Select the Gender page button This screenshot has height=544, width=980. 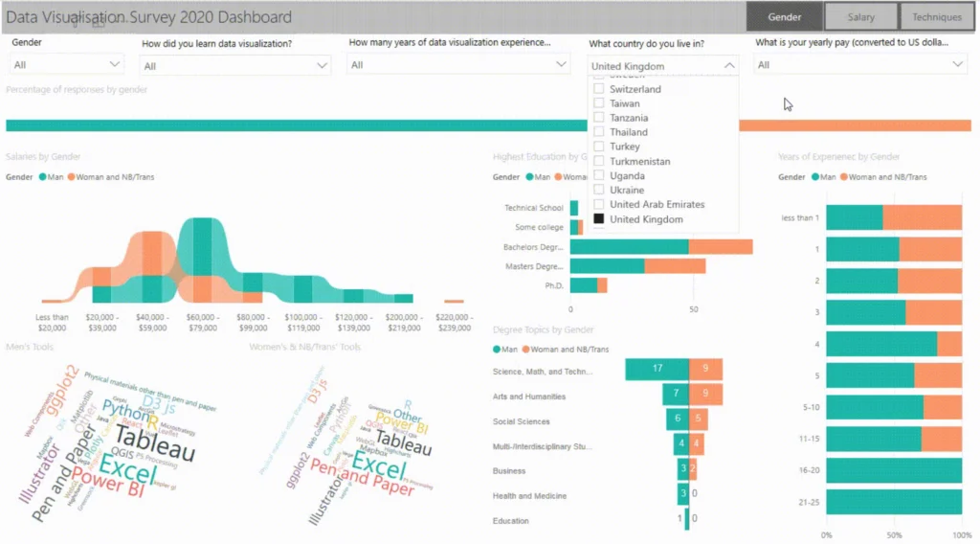pos(784,16)
